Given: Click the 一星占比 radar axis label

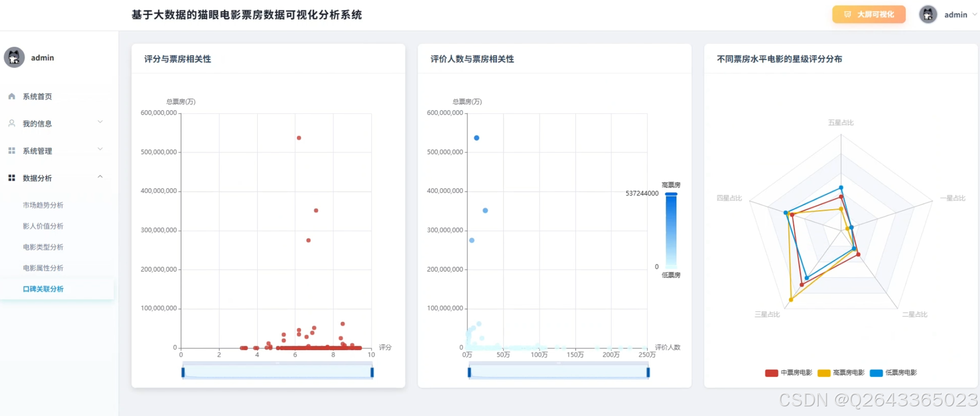Looking at the screenshot, I should point(953,198).
